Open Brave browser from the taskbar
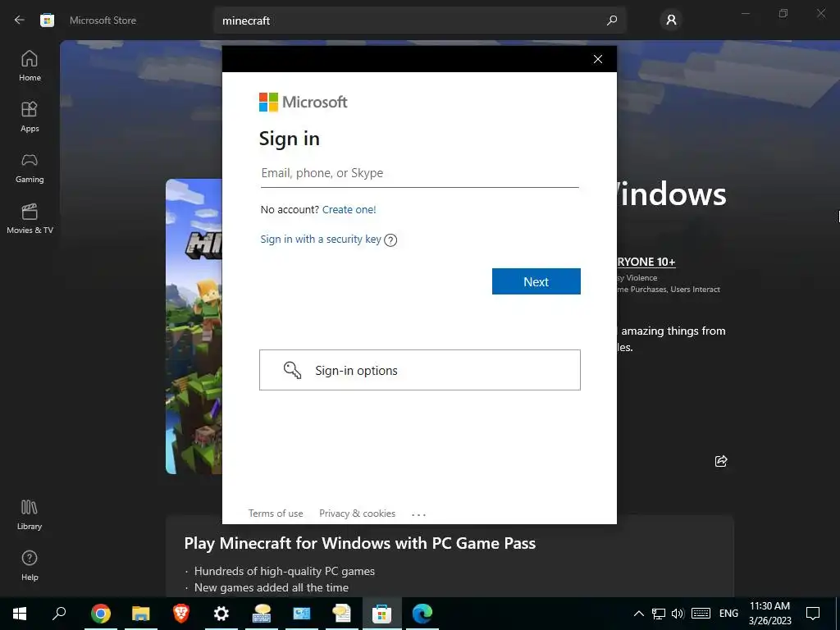 180,614
